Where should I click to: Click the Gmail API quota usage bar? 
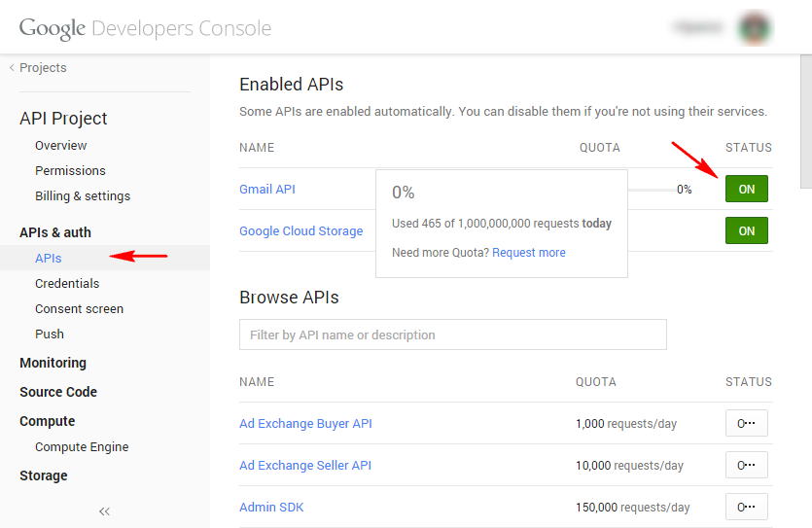tap(652, 190)
